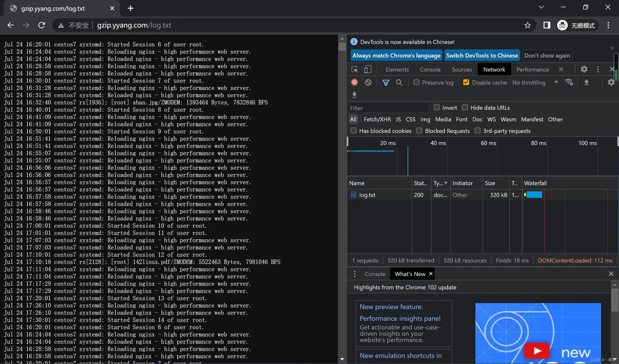Screen dimensions: 619x364
Task: Switch to the Elements tab
Action: (397, 69)
